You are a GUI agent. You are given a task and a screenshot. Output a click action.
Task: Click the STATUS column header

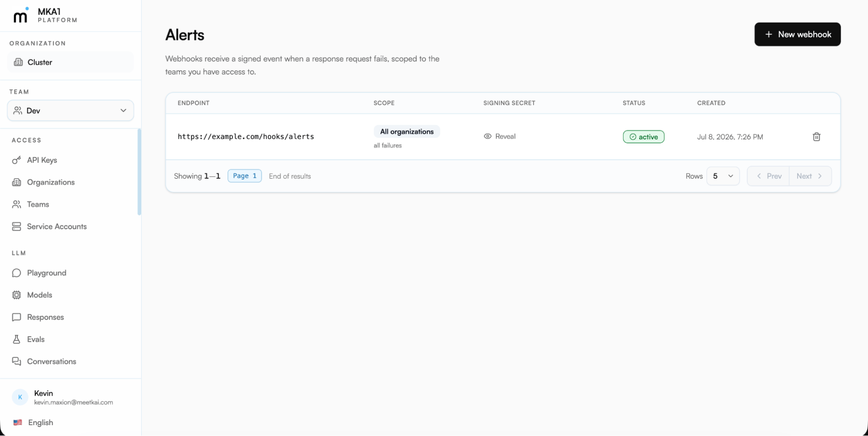tap(634, 103)
